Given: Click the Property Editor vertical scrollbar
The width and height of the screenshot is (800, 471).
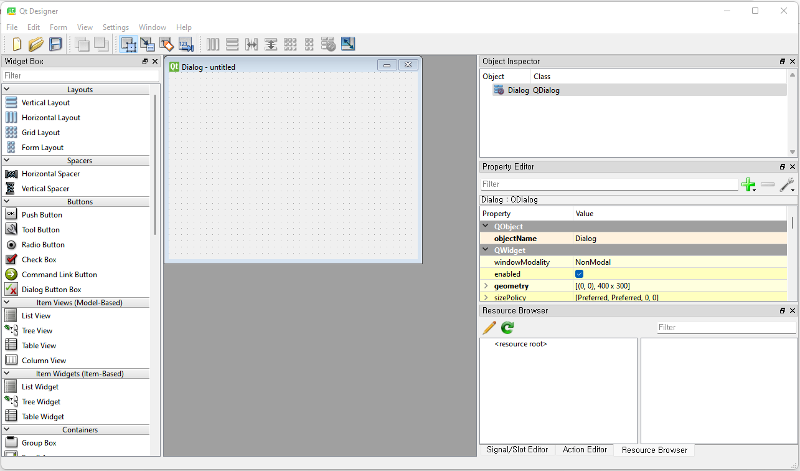Looking at the screenshot, I should point(792,222).
